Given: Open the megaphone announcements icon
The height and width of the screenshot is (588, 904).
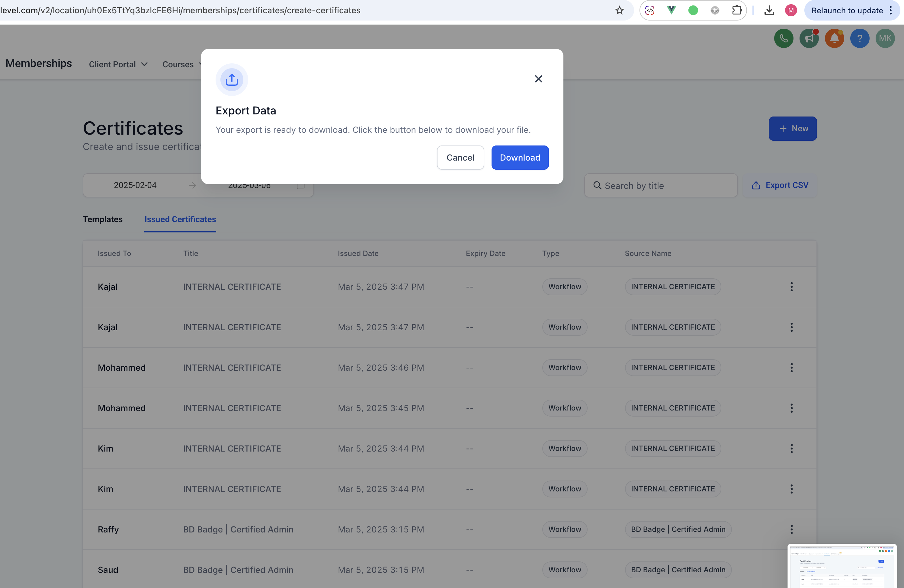Looking at the screenshot, I should pos(809,38).
